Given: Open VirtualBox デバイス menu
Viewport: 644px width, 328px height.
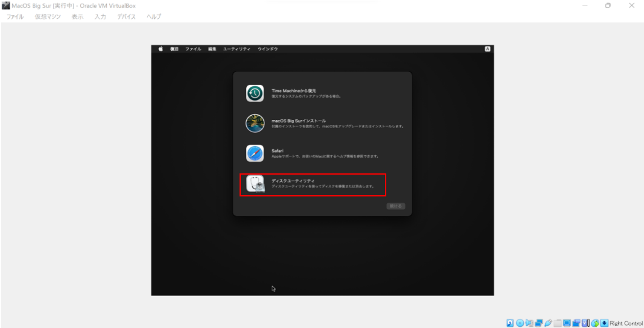Looking at the screenshot, I should coord(127,17).
